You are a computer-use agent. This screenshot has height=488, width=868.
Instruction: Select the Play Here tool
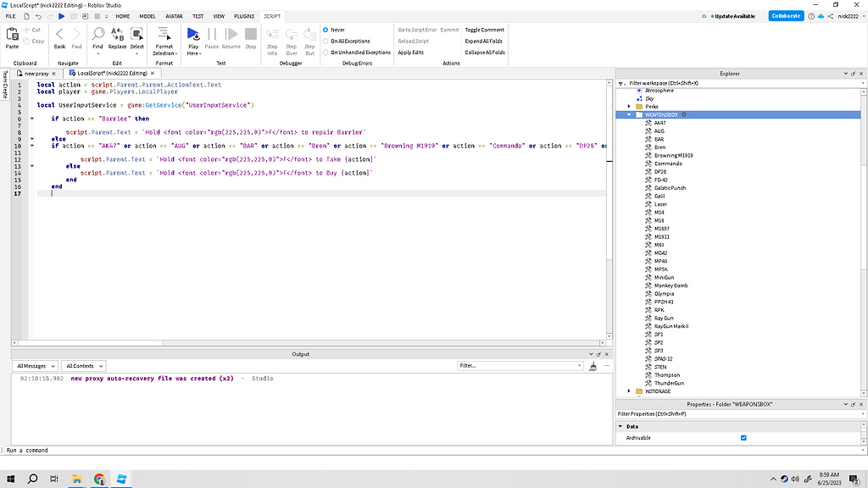192,38
